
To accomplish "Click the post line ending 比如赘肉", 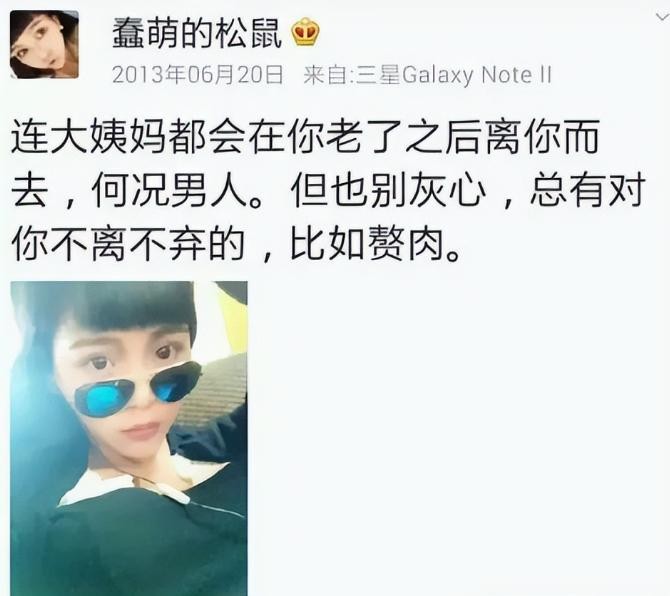I will click(237, 246).
